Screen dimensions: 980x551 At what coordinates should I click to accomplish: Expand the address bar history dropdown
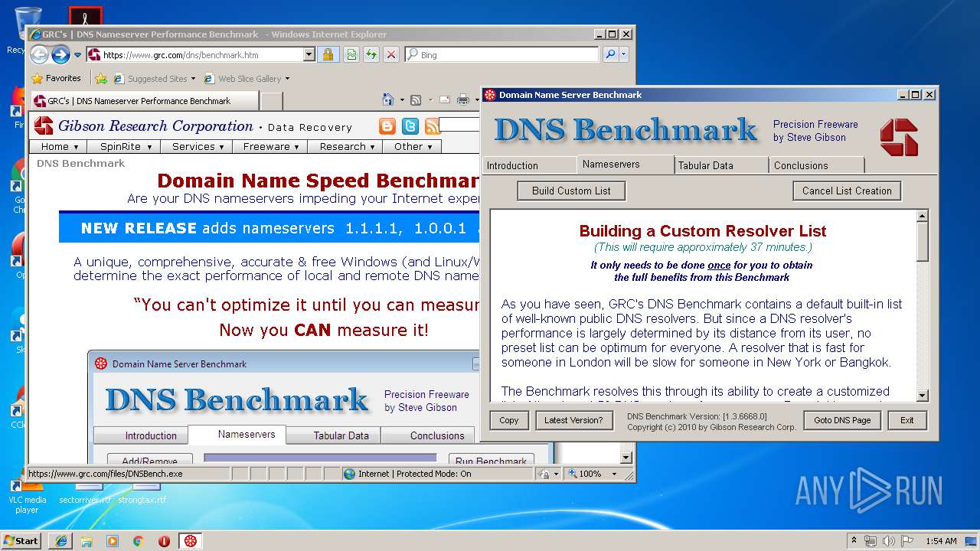coord(309,55)
